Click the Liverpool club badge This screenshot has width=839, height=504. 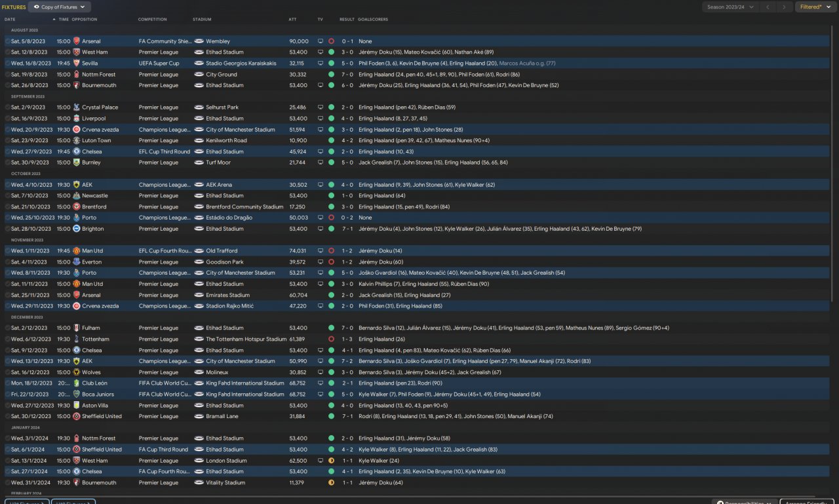click(76, 119)
